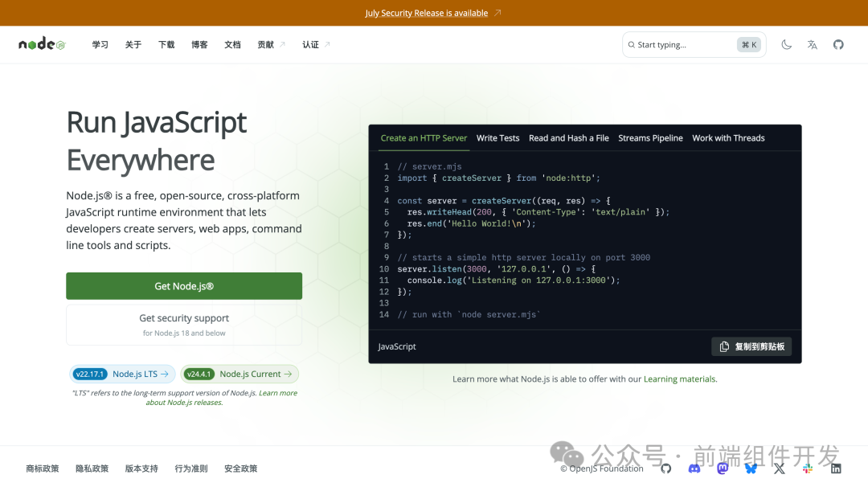Open July Security Release banner link

click(x=426, y=13)
